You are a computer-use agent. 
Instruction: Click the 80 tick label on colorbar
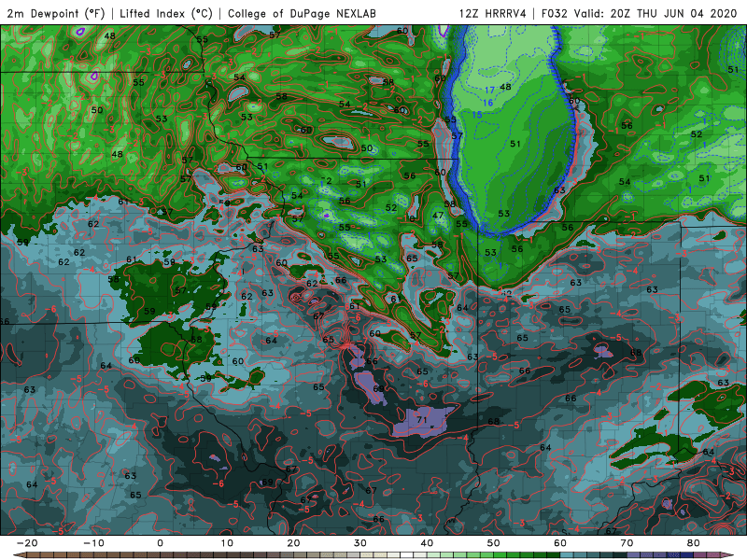[x=694, y=543]
